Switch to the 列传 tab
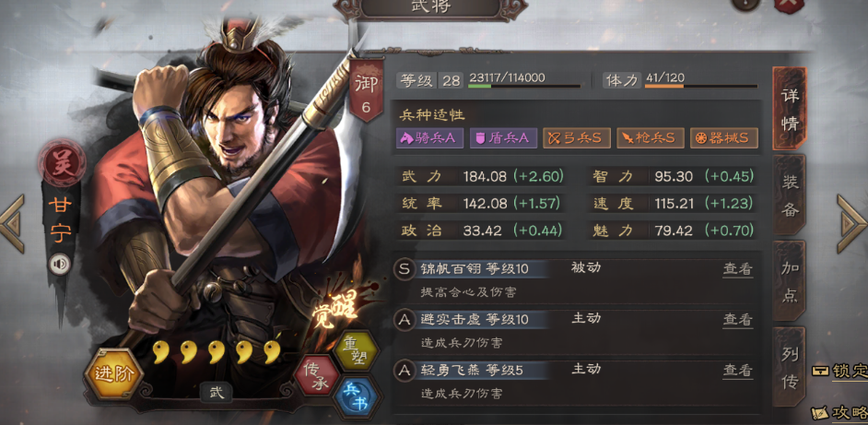The image size is (868, 425). (x=790, y=367)
